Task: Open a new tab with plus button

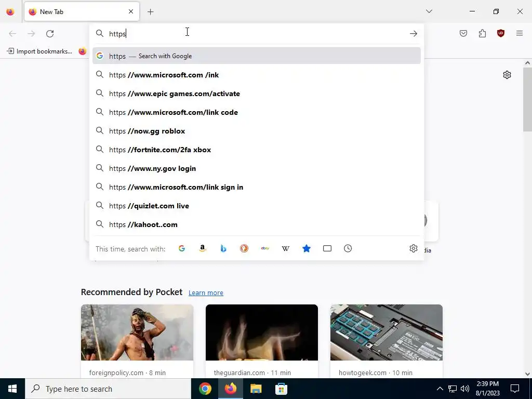Action: click(151, 12)
